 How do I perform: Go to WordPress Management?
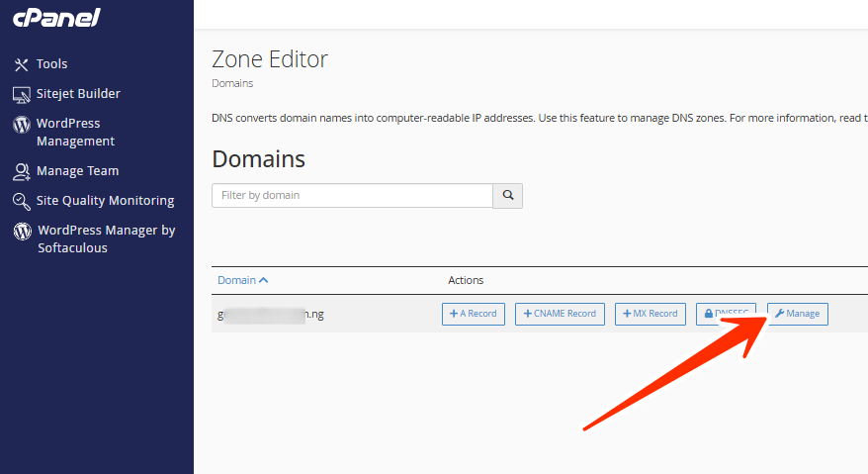click(75, 132)
